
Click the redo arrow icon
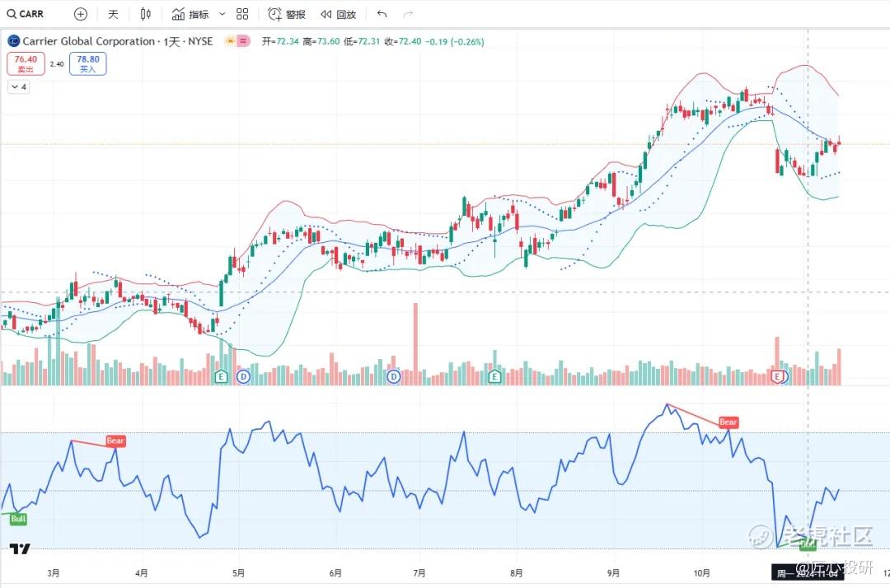click(408, 14)
